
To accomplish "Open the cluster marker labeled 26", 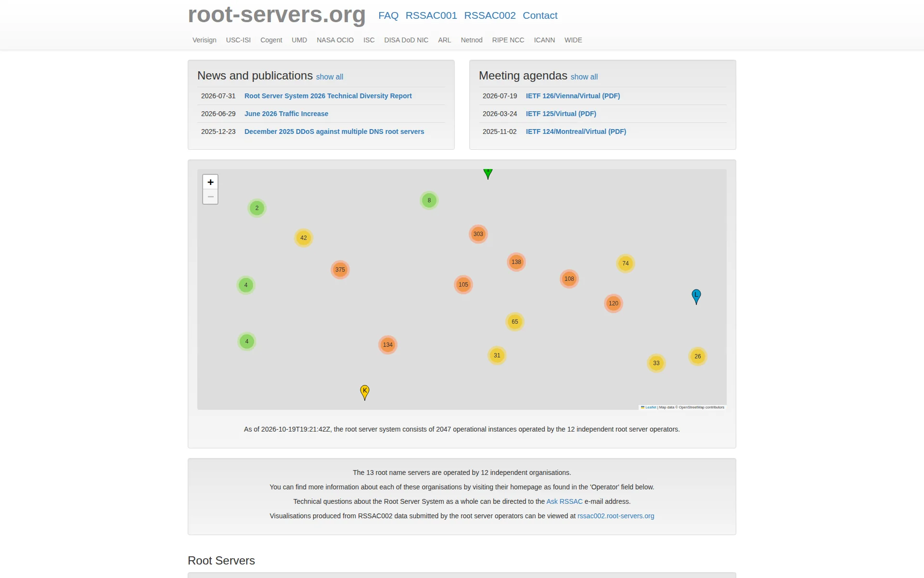I will click(x=698, y=356).
